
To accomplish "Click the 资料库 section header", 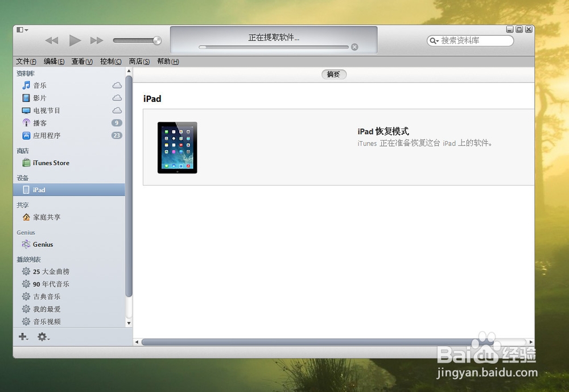I will (26, 74).
